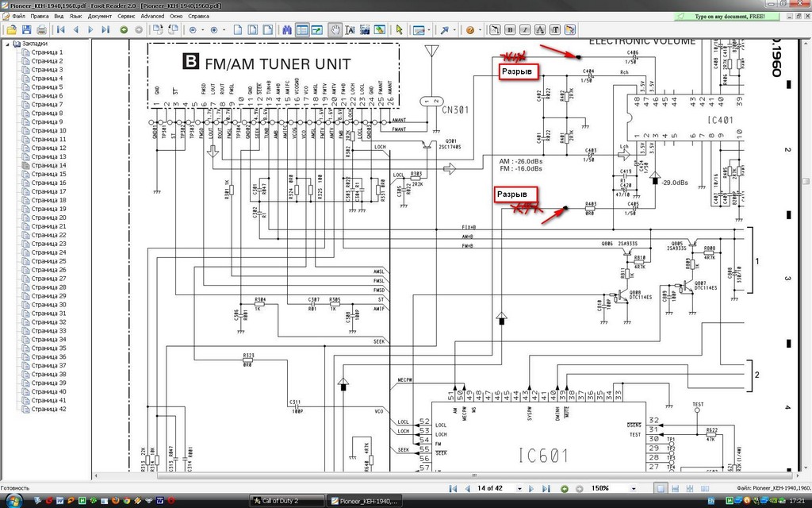Set fit page view icon
The height and width of the screenshot is (508, 812).
[x=253, y=30]
